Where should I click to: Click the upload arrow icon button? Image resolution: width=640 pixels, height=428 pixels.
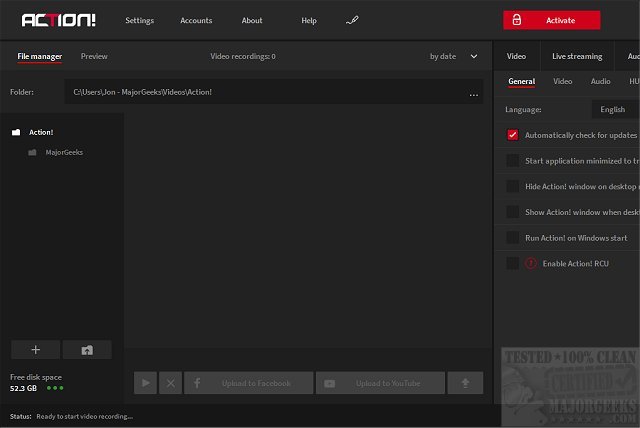pos(466,383)
